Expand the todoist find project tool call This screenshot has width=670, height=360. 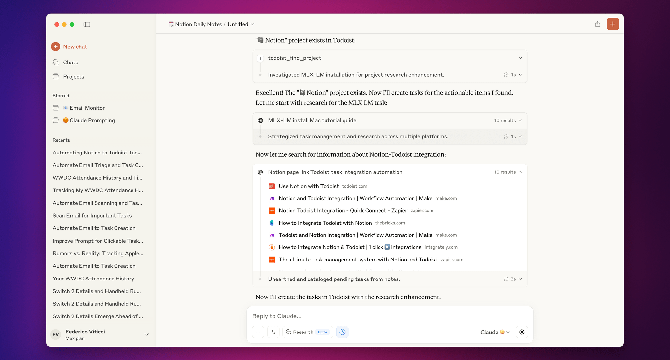(x=390, y=58)
